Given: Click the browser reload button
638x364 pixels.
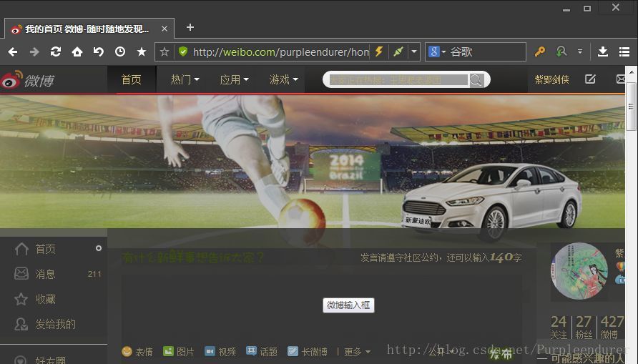Looking at the screenshot, I should [x=55, y=51].
